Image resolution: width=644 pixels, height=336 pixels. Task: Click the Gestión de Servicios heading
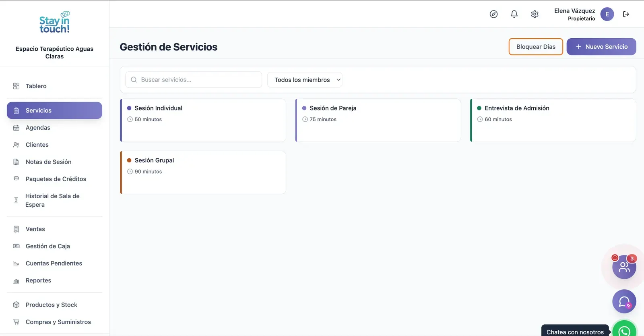pyautogui.click(x=169, y=47)
